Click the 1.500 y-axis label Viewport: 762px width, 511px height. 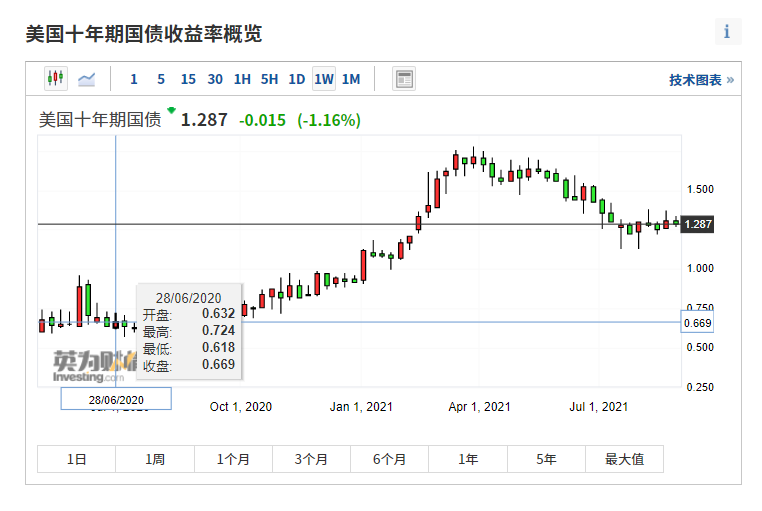point(700,189)
